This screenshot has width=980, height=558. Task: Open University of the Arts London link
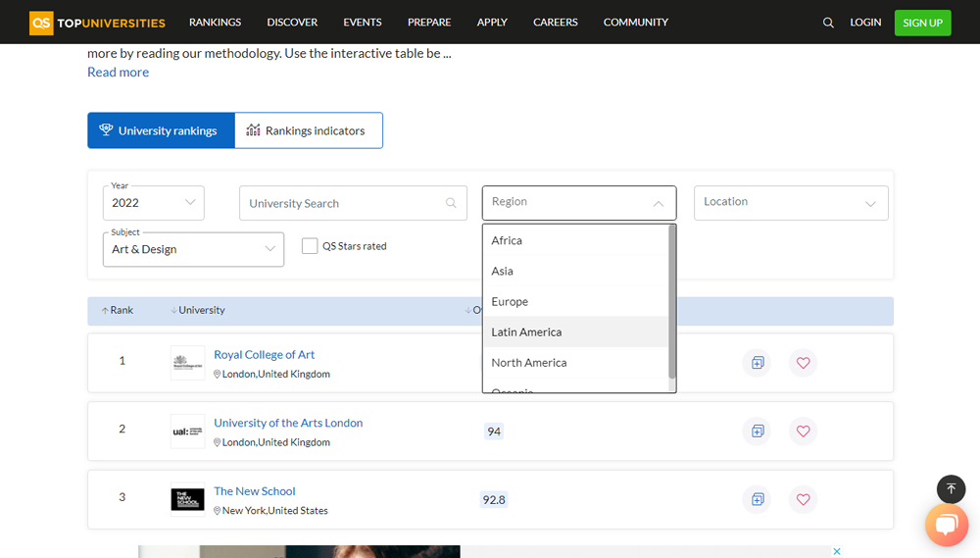click(288, 423)
